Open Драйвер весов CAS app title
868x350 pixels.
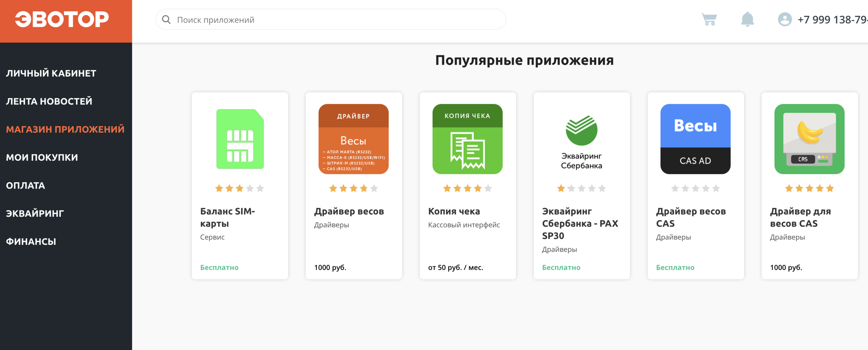(x=691, y=217)
